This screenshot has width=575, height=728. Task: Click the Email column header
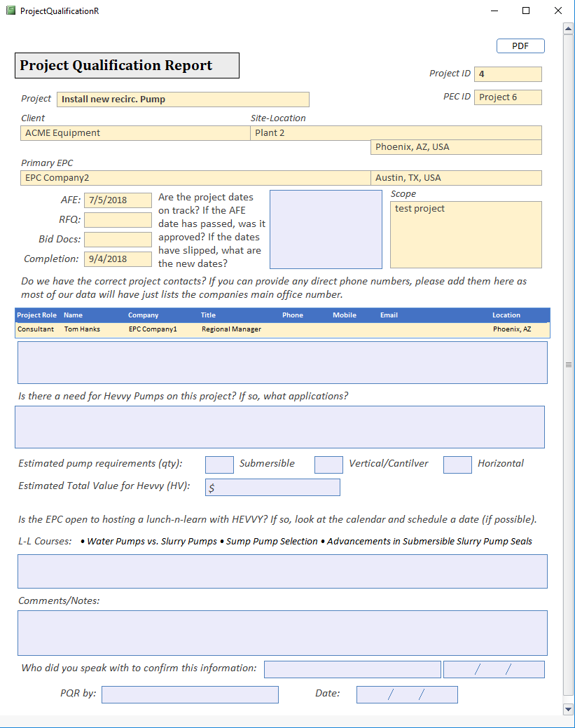click(x=389, y=315)
